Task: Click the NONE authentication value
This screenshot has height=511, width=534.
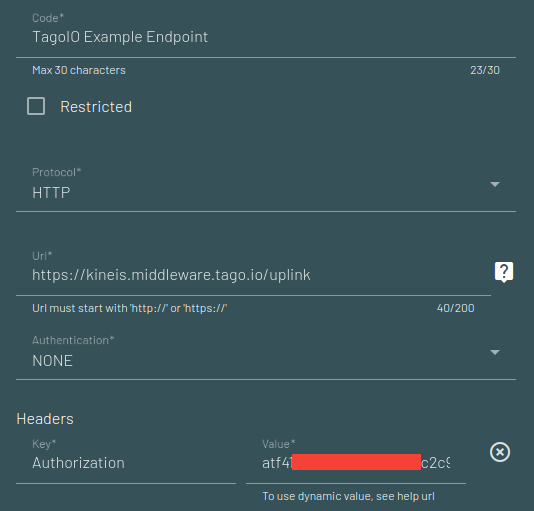Action: point(52,361)
